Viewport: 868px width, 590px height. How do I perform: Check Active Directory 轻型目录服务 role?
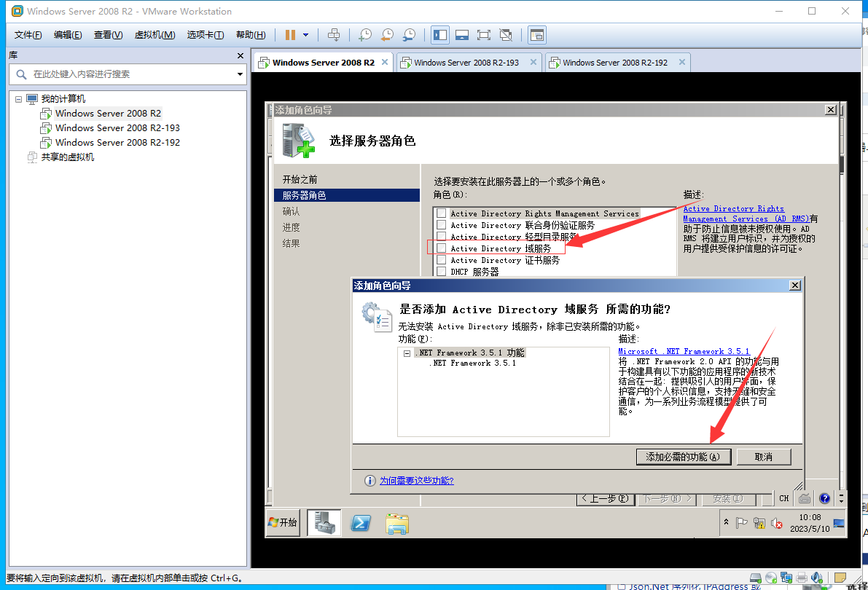coord(441,237)
